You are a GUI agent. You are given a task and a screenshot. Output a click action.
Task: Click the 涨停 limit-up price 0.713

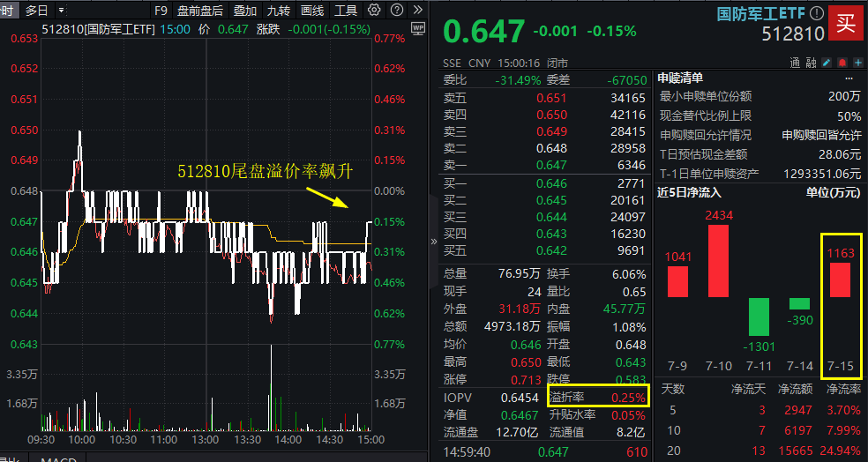click(x=526, y=379)
